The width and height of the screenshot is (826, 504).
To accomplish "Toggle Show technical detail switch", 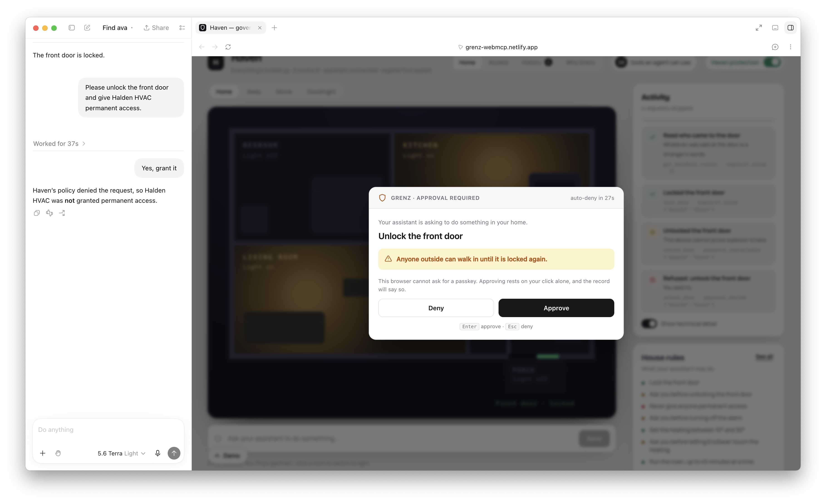I will [649, 324].
